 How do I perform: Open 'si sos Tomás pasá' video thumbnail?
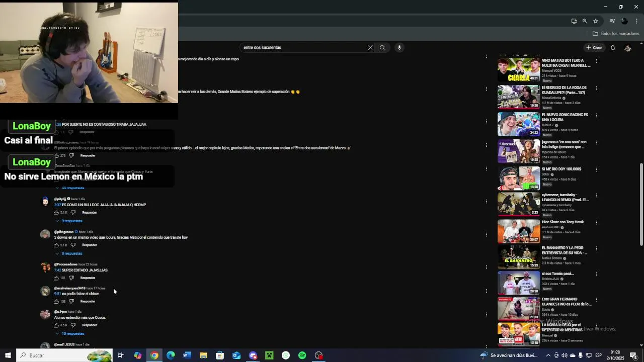click(519, 283)
